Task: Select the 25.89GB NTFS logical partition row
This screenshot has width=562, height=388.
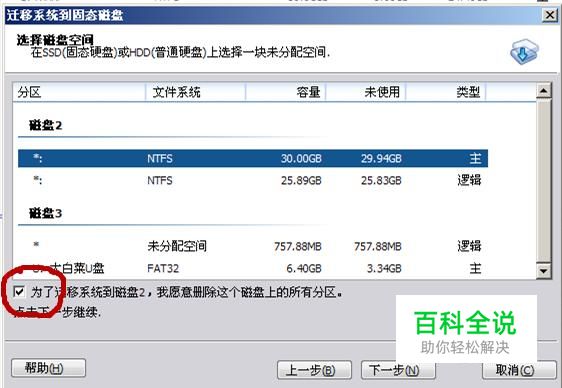Action: pos(253,180)
